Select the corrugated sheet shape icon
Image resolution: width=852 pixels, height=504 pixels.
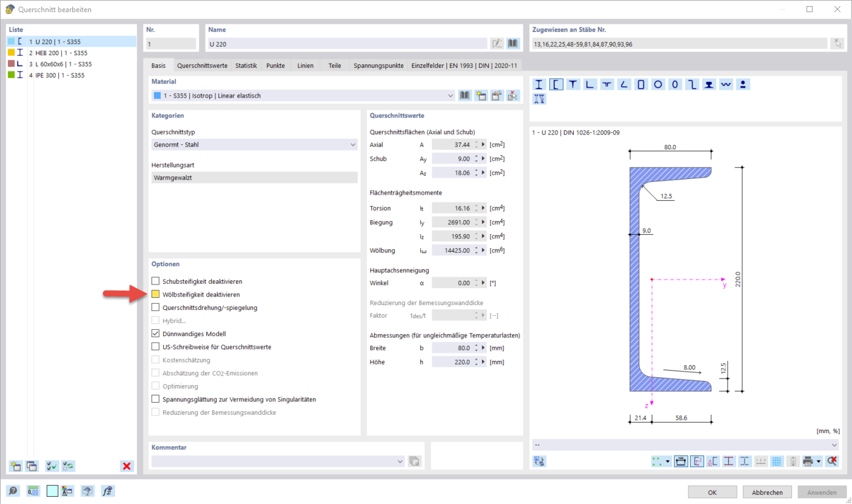coord(726,85)
